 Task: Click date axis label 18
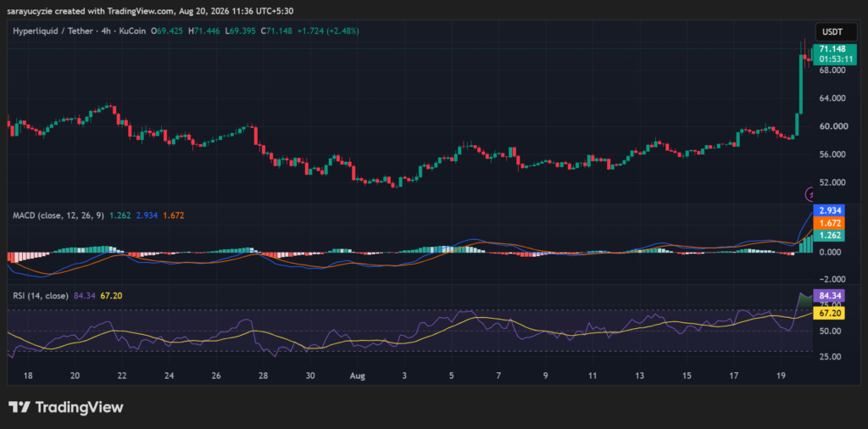coord(28,376)
